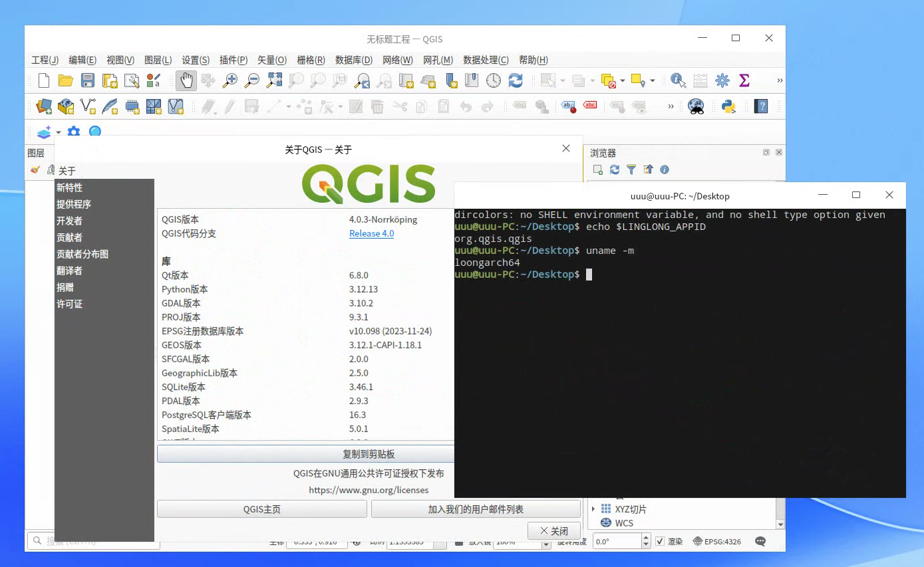The width and height of the screenshot is (924, 567).
Task: Activate the Zoom Out magnifier tool
Action: 252,80
